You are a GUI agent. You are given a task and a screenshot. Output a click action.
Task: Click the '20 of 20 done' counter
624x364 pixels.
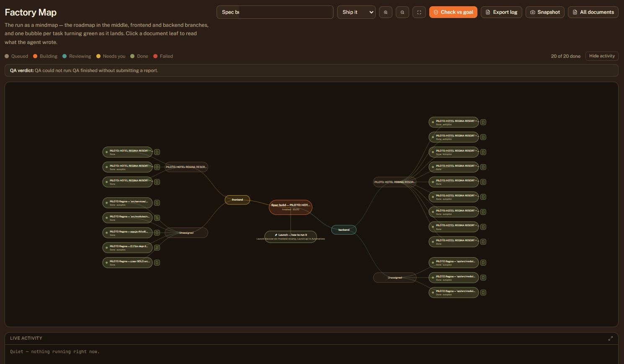tap(565, 56)
